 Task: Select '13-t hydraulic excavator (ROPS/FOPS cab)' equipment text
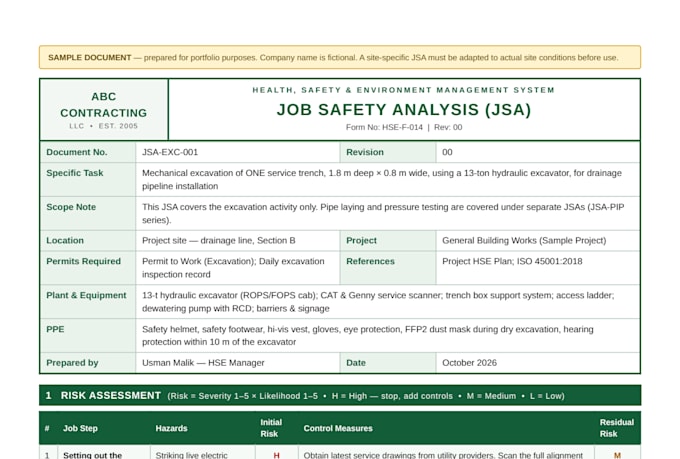click(378, 302)
